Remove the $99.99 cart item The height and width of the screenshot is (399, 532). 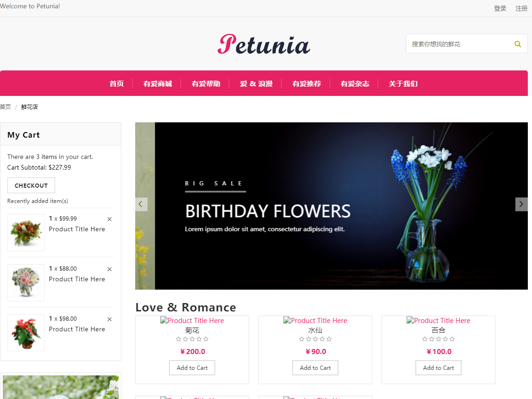tap(109, 219)
